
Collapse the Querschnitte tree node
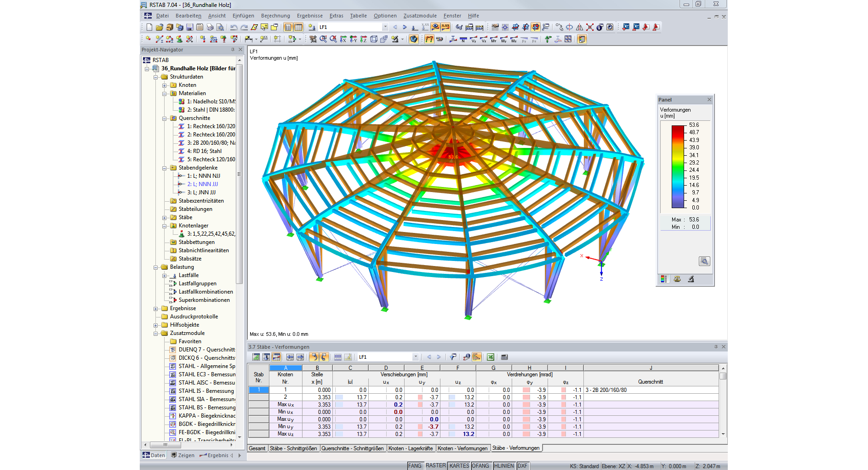164,118
